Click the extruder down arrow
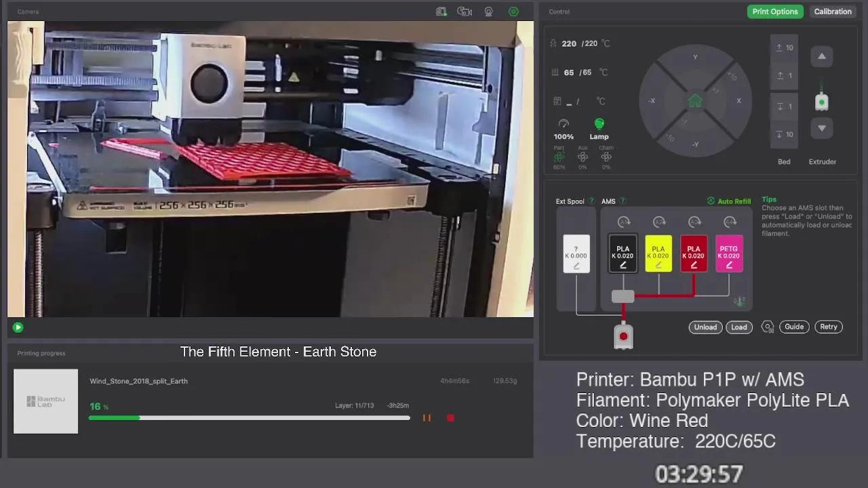The image size is (868, 488). coord(822,128)
